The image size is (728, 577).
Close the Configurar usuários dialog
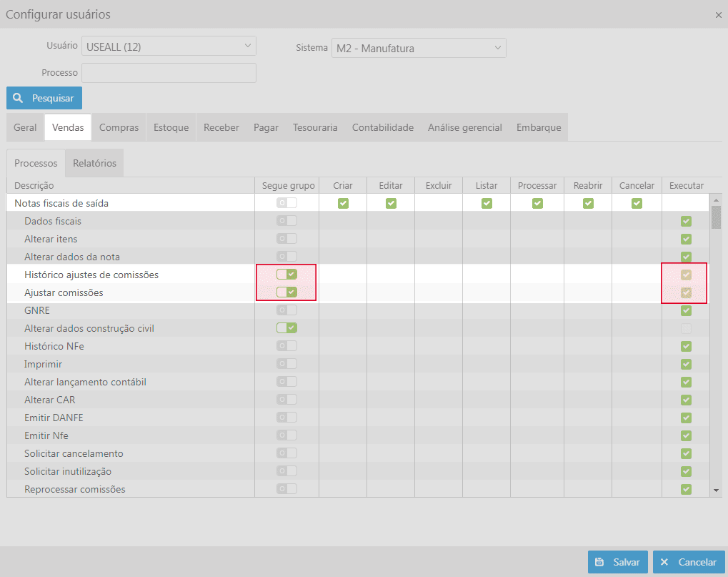point(718,15)
